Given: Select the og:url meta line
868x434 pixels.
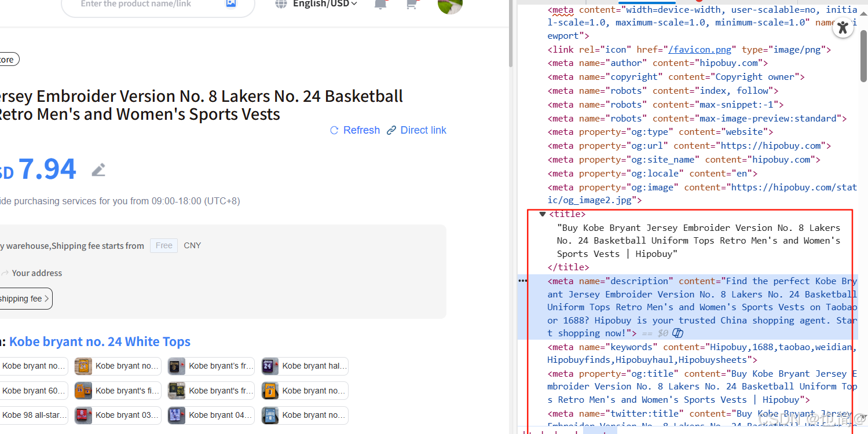Looking at the screenshot, I should pyautogui.click(x=690, y=146).
